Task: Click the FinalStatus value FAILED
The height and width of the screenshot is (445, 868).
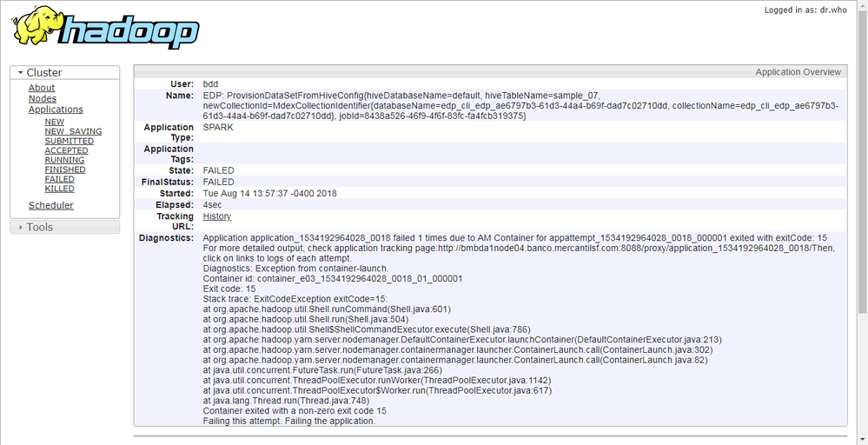Action: [x=219, y=182]
